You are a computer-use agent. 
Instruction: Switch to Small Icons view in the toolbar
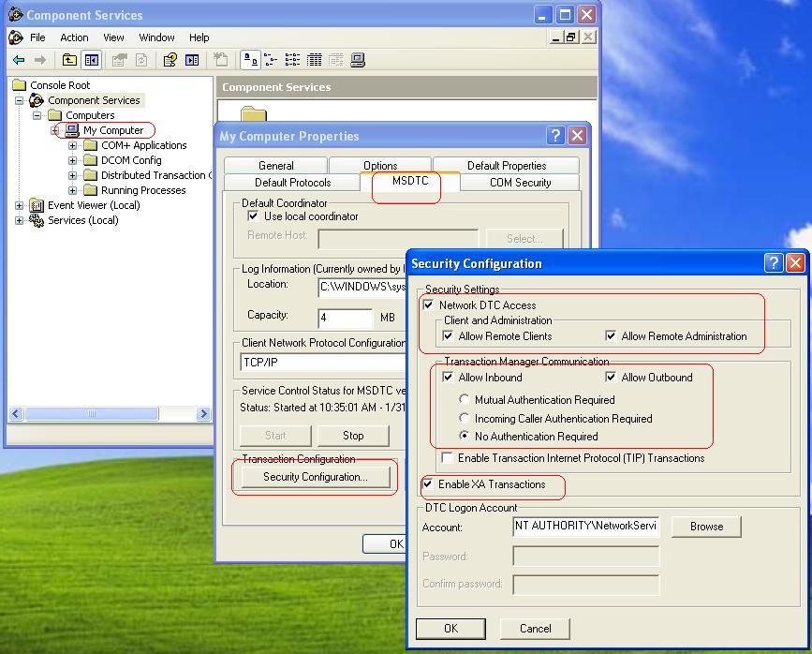click(271, 60)
